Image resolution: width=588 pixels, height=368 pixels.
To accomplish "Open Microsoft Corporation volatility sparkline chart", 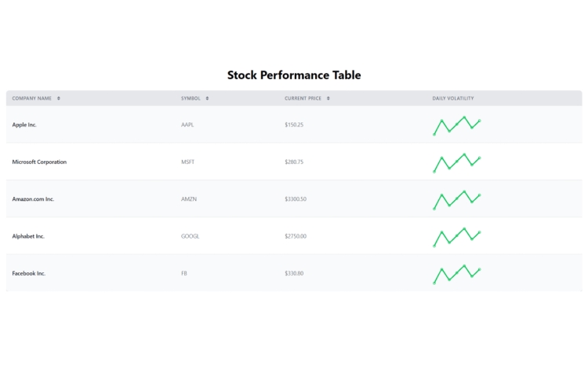I will tap(457, 162).
